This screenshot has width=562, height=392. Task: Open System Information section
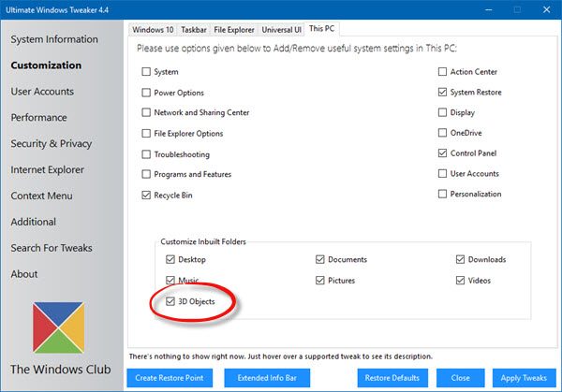click(x=54, y=39)
